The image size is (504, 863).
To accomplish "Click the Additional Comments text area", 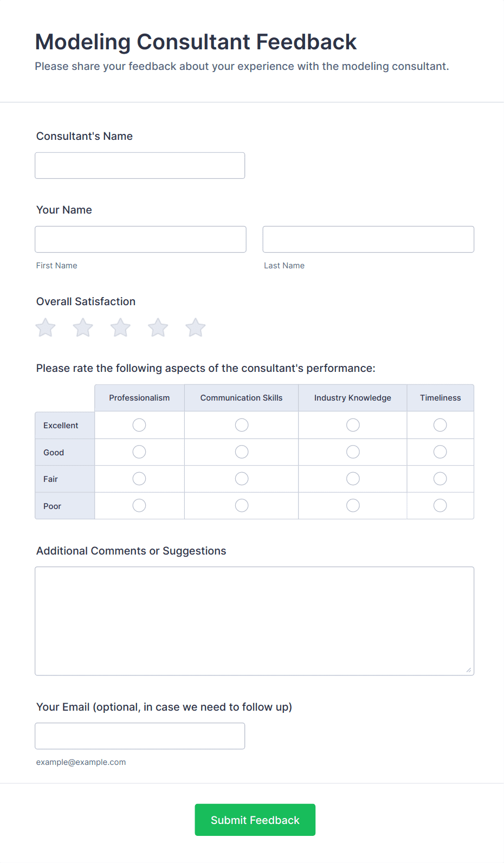I will click(254, 621).
